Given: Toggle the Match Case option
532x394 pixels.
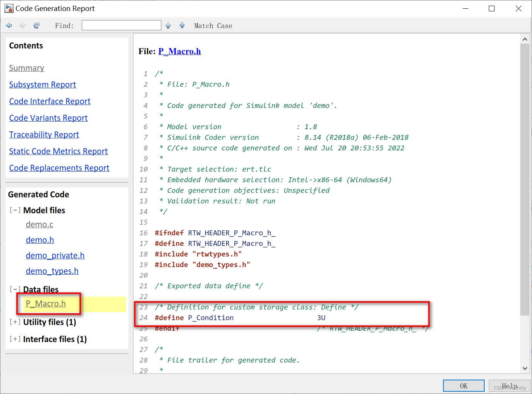Looking at the screenshot, I should coord(213,26).
